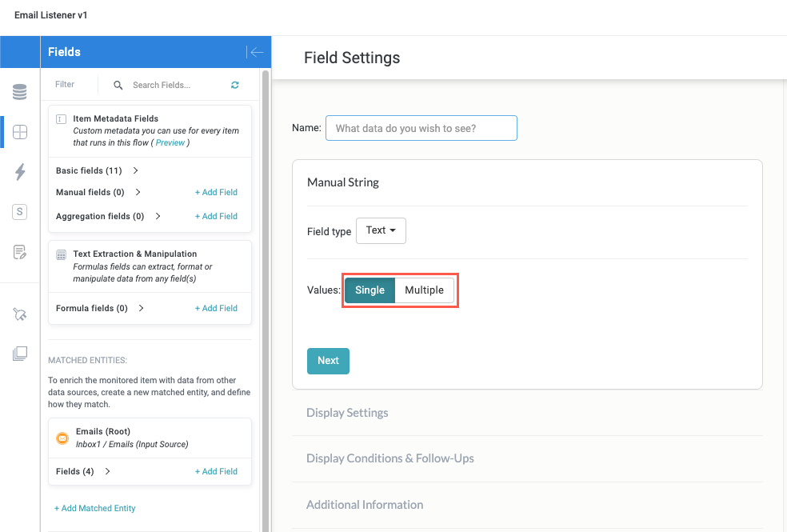The width and height of the screenshot is (787, 532).
Task: Click the stacked pages icon in sidebar
Action: click(20, 354)
